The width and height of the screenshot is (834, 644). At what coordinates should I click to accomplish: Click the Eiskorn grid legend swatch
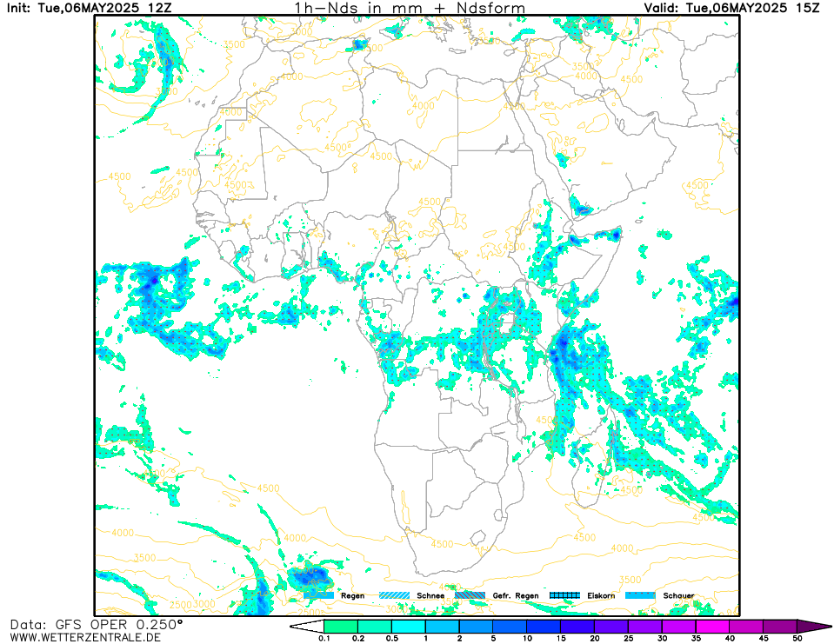[x=565, y=595]
